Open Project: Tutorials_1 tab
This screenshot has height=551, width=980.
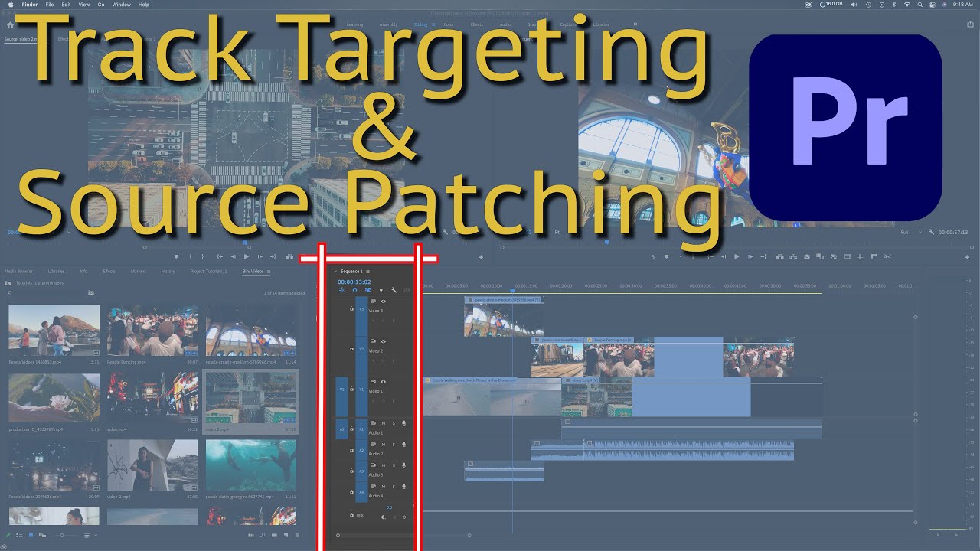208,271
